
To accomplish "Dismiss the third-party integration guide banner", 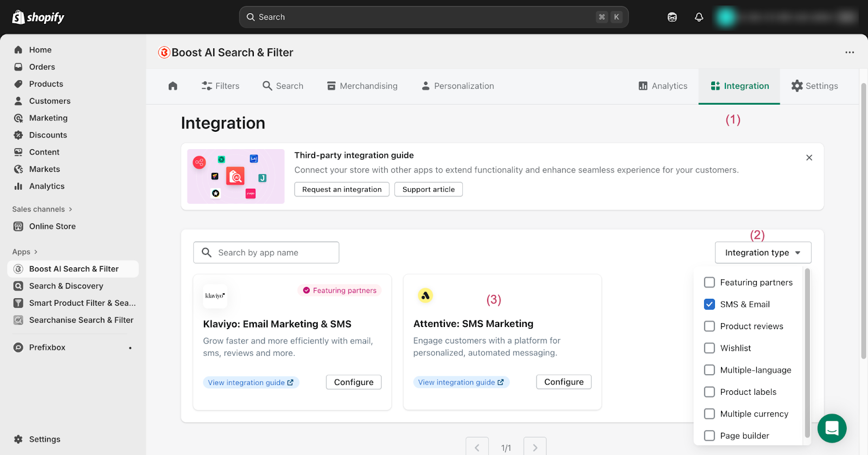I will coord(809,158).
